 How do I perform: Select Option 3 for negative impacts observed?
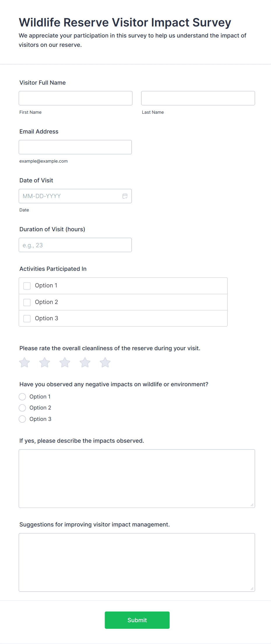pos(22,419)
